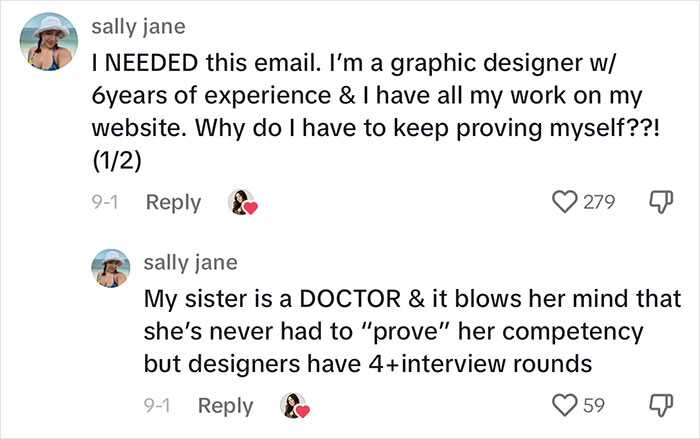Like sally jane's first comment with the heart

click(x=564, y=203)
